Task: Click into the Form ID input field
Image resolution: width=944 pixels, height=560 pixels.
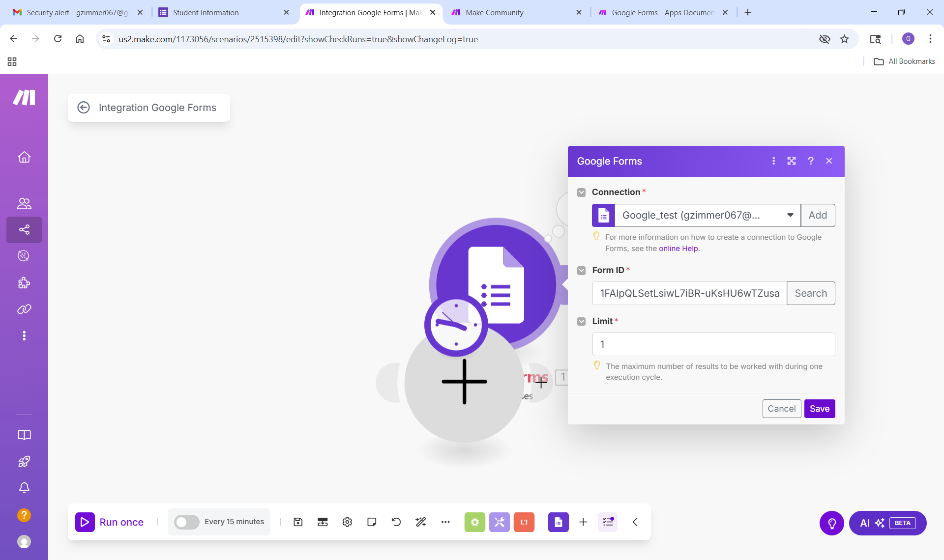Action: pyautogui.click(x=689, y=293)
